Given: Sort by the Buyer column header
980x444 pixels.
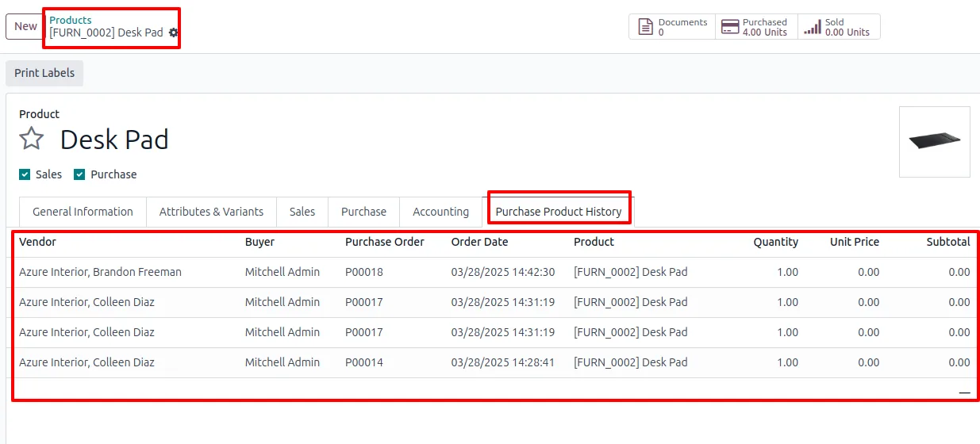Looking at the screenshot, I should point(259,242).
